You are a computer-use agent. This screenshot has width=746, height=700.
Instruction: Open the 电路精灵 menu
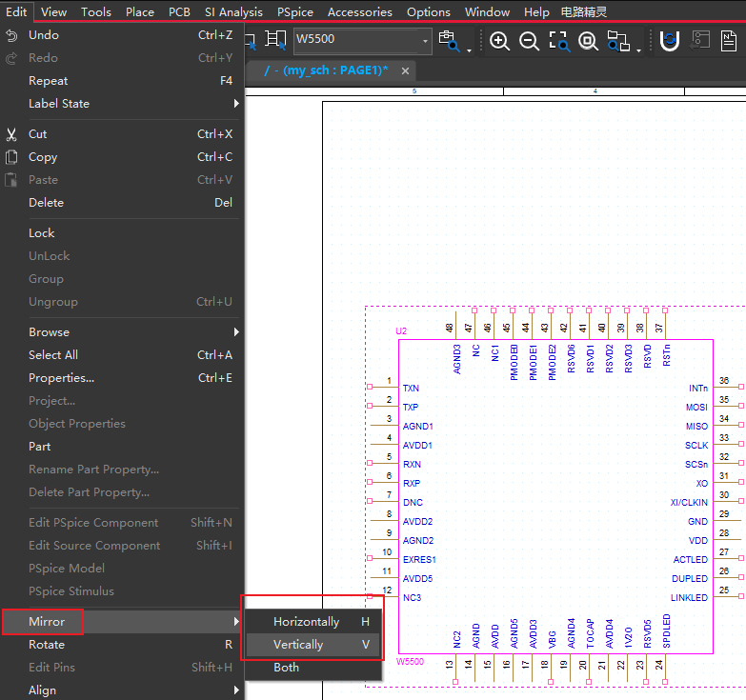[x=584, y=11]
